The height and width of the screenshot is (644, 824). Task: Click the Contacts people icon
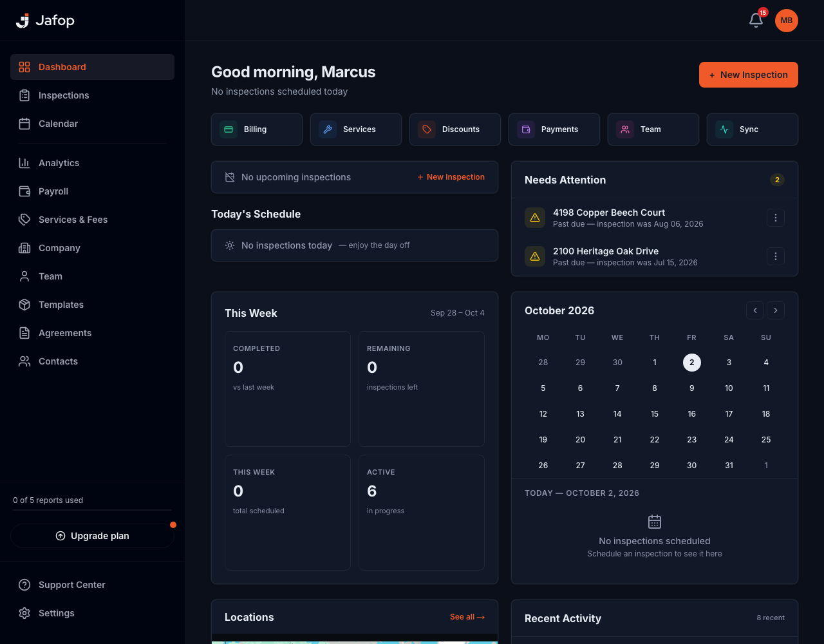[24, 361]
